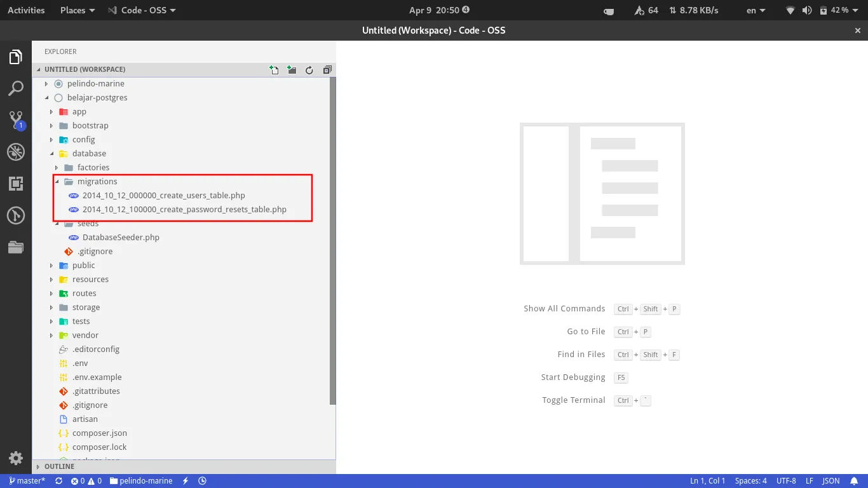The image size is (868, 488).
Task: Click the Explorer vertical scrollbar
Action: coord(333,241)
